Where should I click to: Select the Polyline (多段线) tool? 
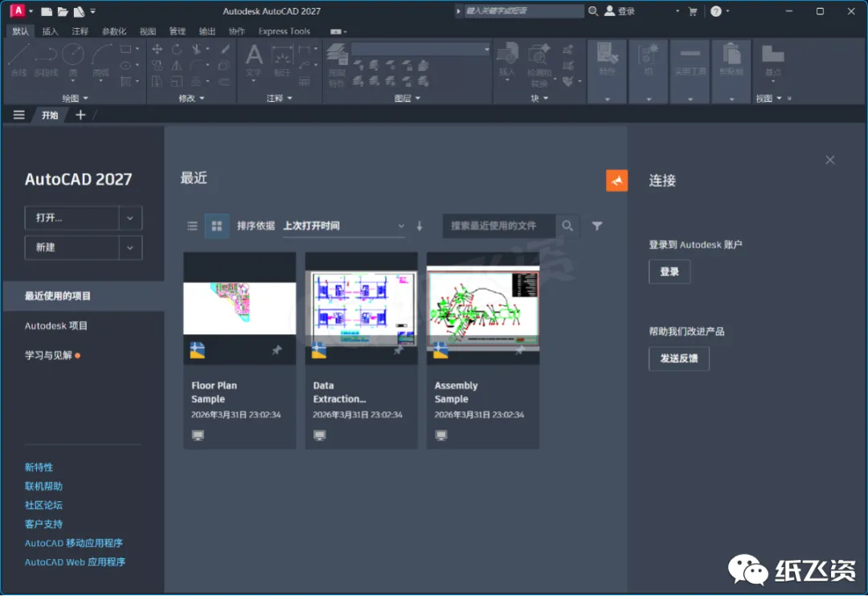coord(46,61)
